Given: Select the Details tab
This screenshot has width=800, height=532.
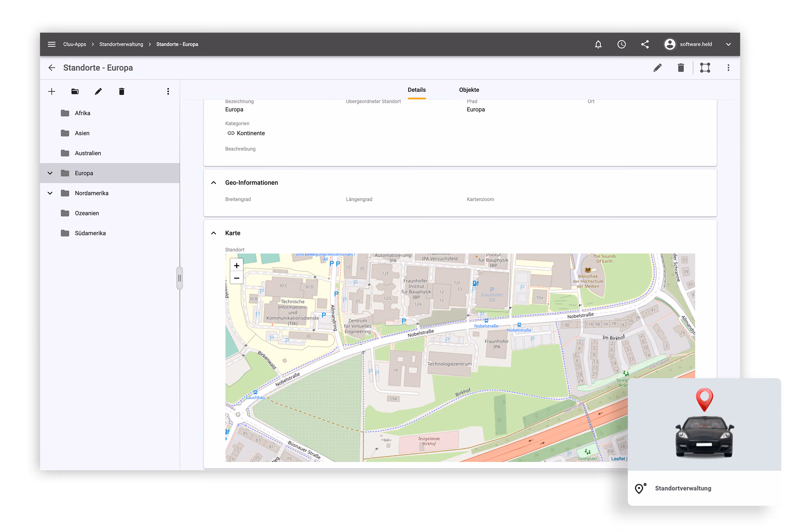Looking at the screenshot, I should click(416, 90).
